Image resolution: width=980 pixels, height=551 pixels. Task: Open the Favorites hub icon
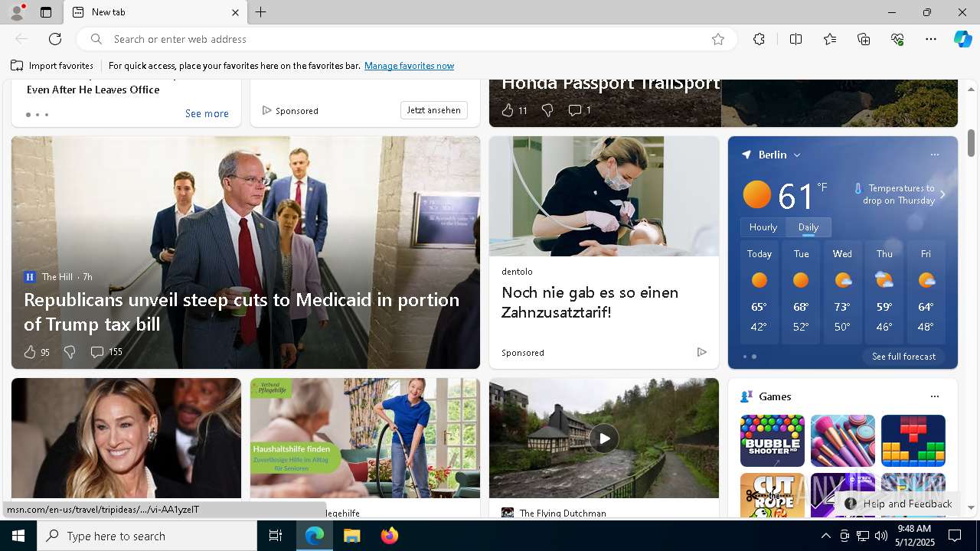click(830, 39)
